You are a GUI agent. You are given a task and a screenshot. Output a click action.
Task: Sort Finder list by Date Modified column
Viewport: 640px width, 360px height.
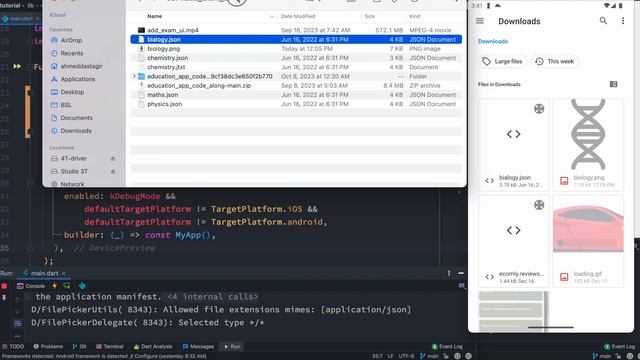coord(298,16)
